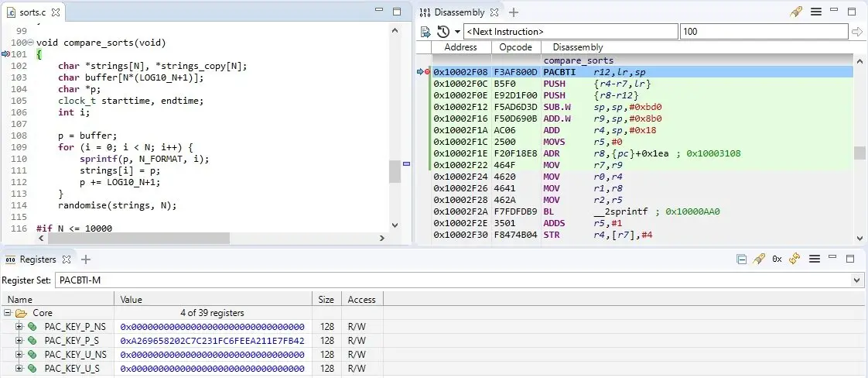Add a new view beside the Disassembly tab
The width and height of the screenshot is (868, 378).
(x=514, y=12)
